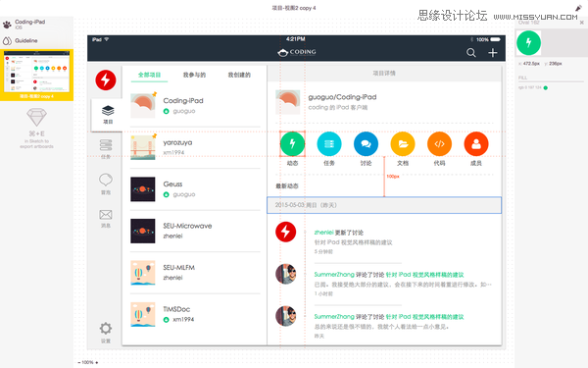Open the Coding-iPad project row
Image resolution: width=588 pixels, height=368 pixels.
pos(195,106)
